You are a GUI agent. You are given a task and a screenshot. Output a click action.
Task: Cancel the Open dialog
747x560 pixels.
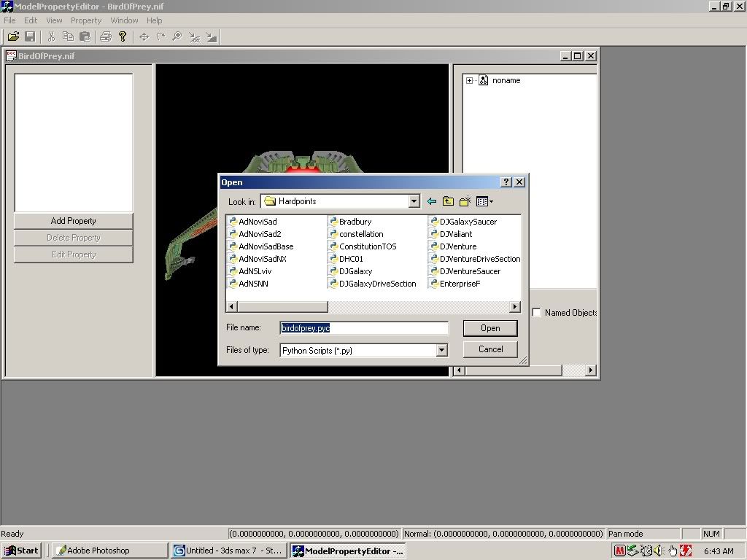(490, 349)
